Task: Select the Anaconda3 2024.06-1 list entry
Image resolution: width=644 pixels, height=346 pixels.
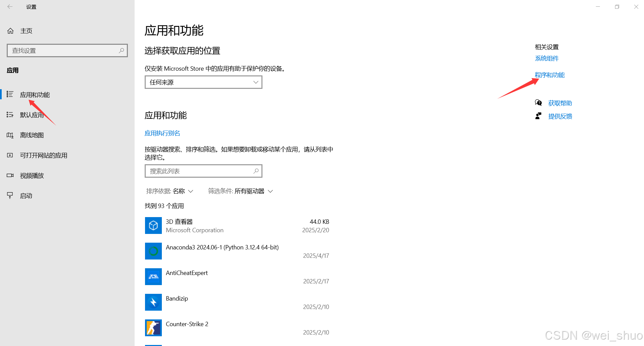Action: (x=237, y=251)
